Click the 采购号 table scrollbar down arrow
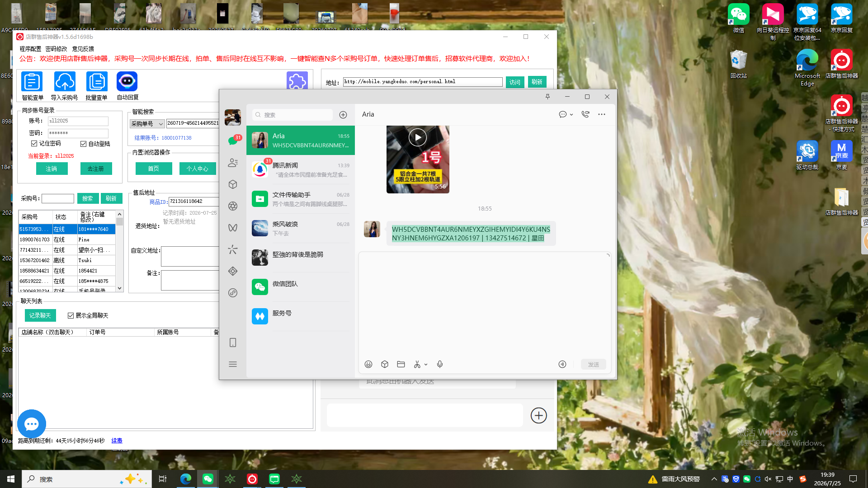Screen dimensions: 868x488 (x=120, y=288)
